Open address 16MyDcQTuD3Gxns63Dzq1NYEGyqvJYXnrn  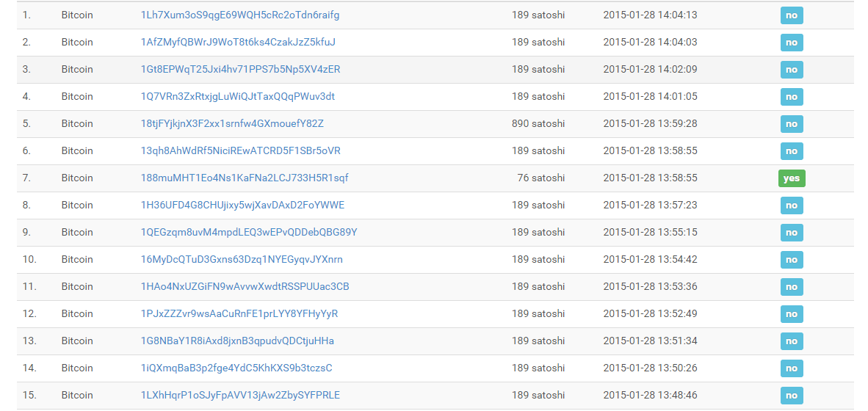pos(242,259)
